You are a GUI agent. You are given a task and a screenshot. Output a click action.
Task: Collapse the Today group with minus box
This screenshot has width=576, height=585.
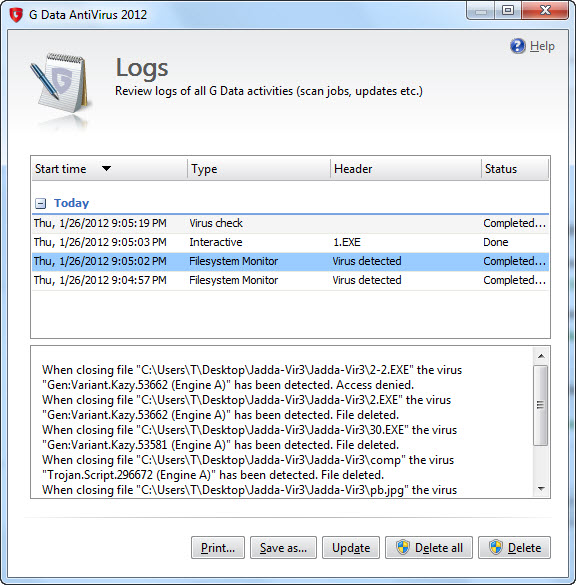40,203
